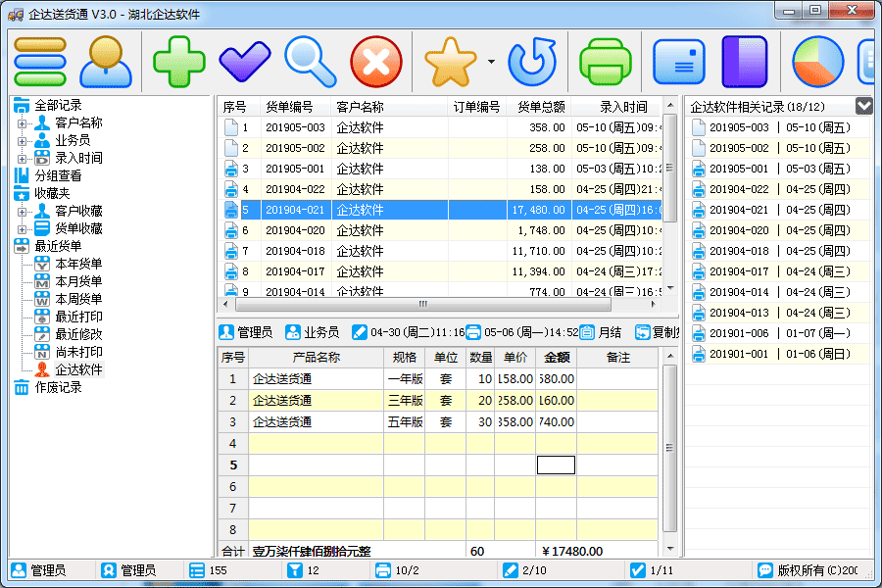Select related record 201904-013
Screen dimensions: 882x588
pos(778,313)
